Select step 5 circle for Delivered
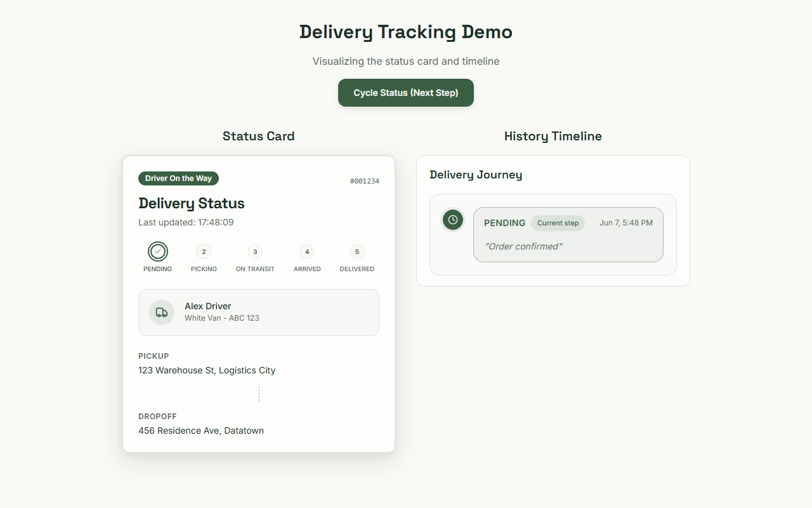Viewport: 812px width, 508px height. tap(357, 251)
